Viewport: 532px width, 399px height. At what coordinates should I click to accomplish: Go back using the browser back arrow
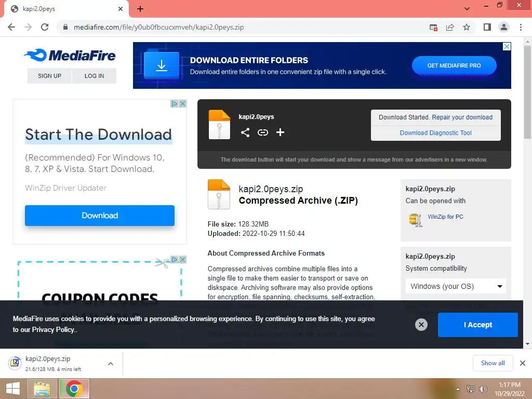[x=11, y=27]
